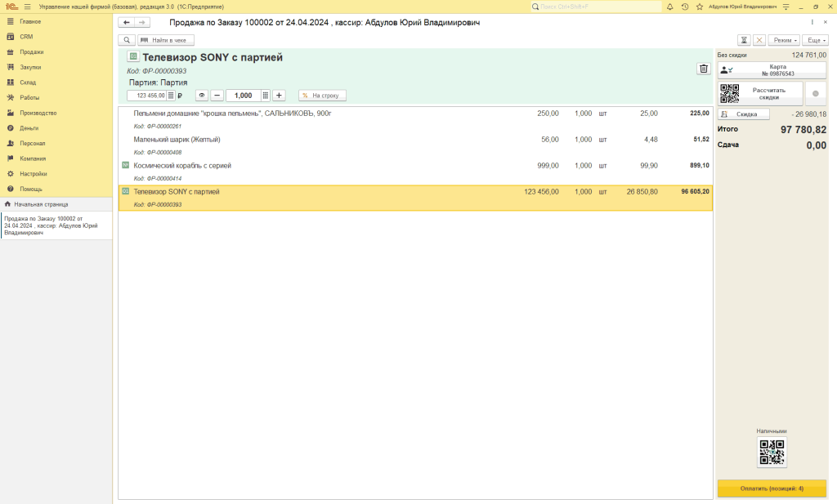
Task: Click the red X cancel receipt icon
Action: click(759, 40)
